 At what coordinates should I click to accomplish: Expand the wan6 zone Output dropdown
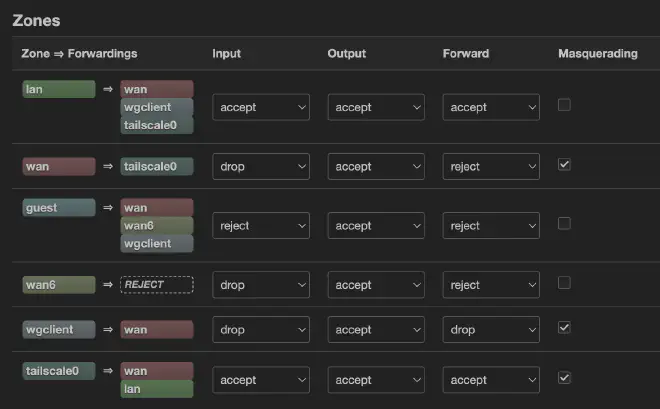tap(376, 285)
